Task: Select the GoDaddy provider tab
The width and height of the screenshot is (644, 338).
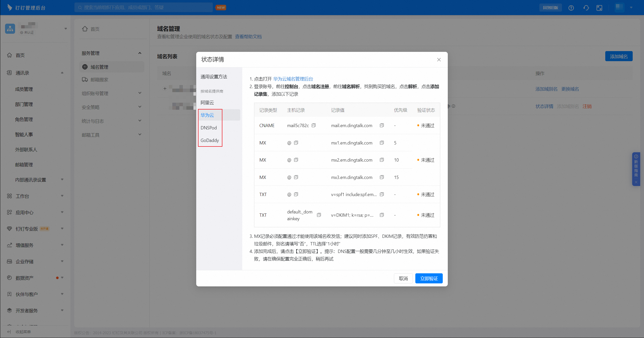Action: point(210,140)
